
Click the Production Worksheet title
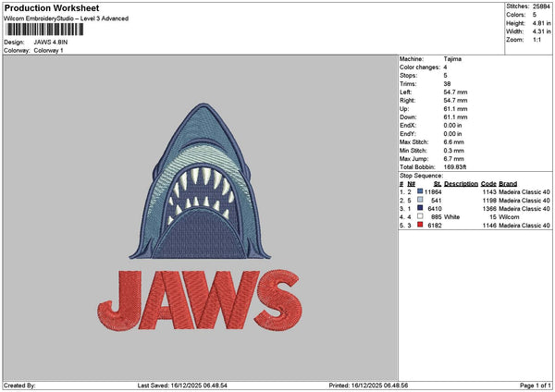[x=51, y=7]
